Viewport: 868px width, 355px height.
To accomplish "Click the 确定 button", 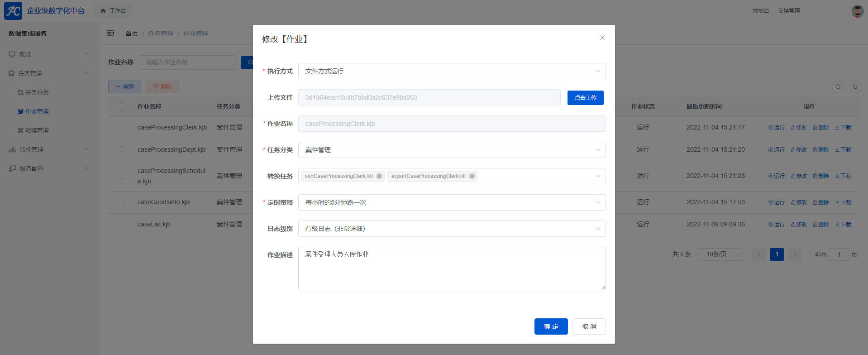I will point(551,326).
